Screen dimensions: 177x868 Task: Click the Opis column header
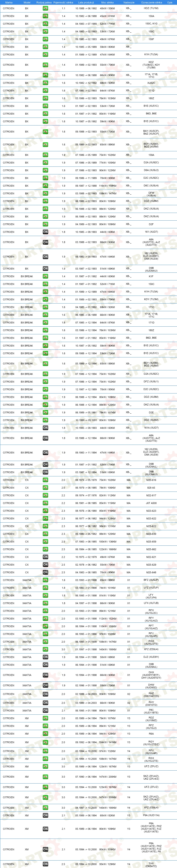click(x=170, y=2)
